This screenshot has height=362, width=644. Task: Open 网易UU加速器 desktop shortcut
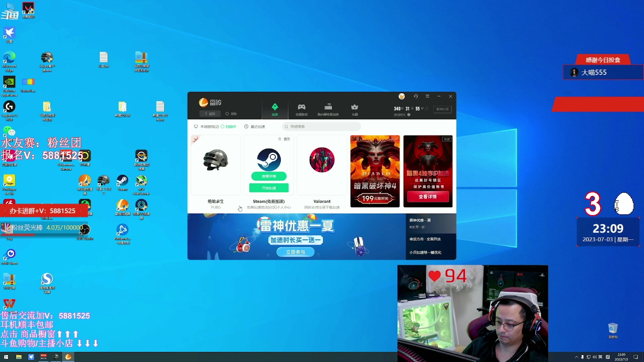(x=141, y=209)
